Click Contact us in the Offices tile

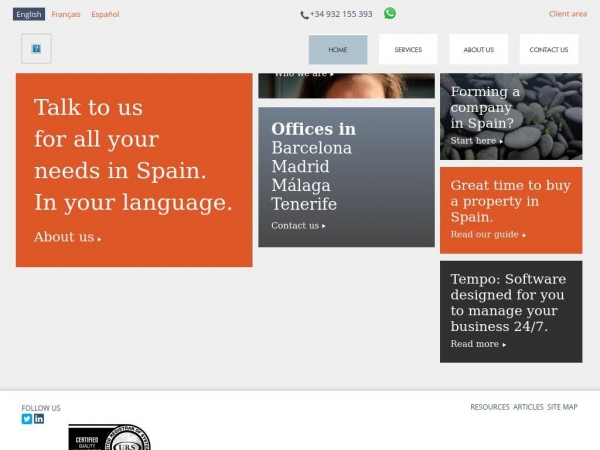[x=298, y=225]
